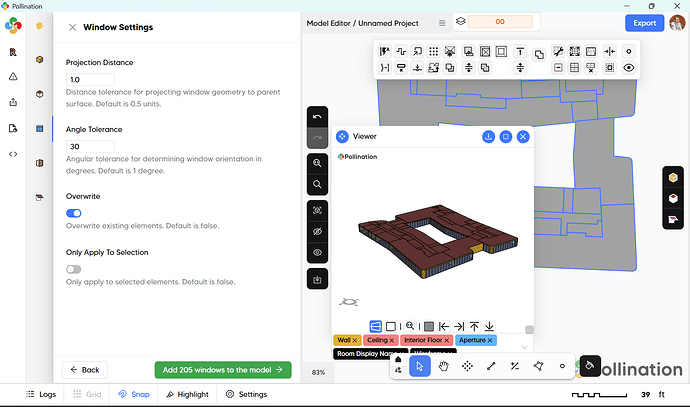
Task: Open the warning triangle sidebar icon
Action: tap(13, 76)
